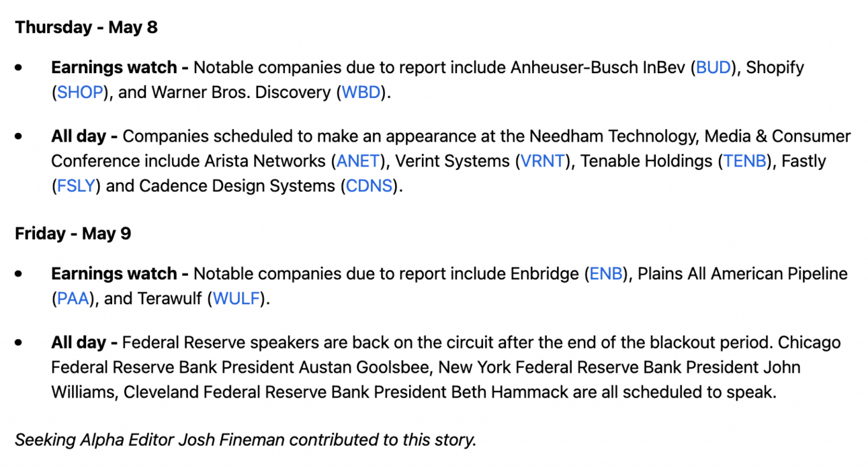
Task: Open the TENB ticker link
Action: [x=745, y=161]
